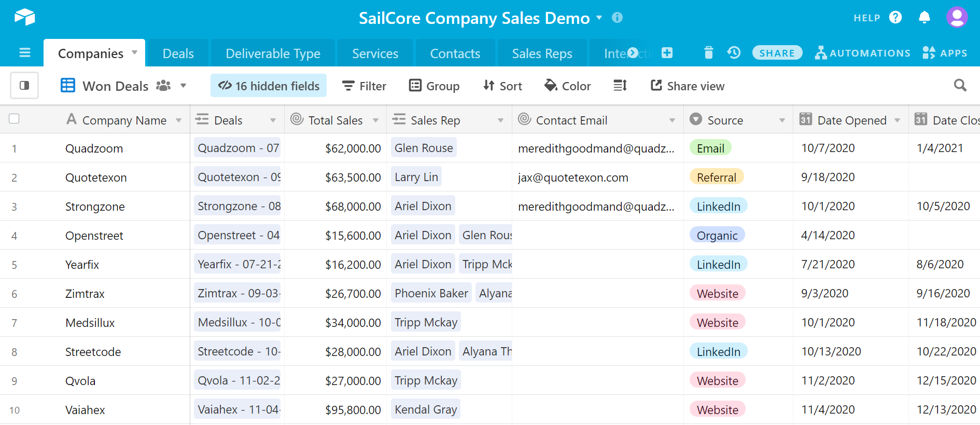Open the hamburger tables menu

coord(24,53)
